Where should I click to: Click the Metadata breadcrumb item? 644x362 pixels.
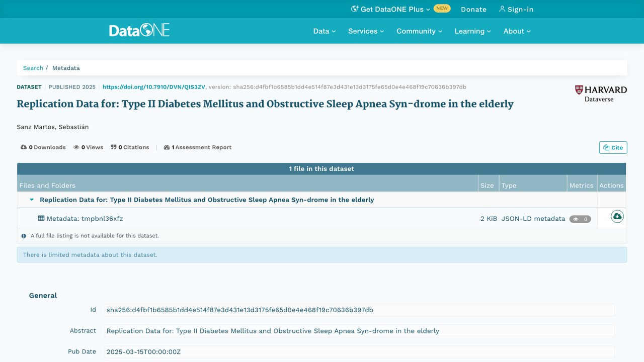[x=66, y=68]
